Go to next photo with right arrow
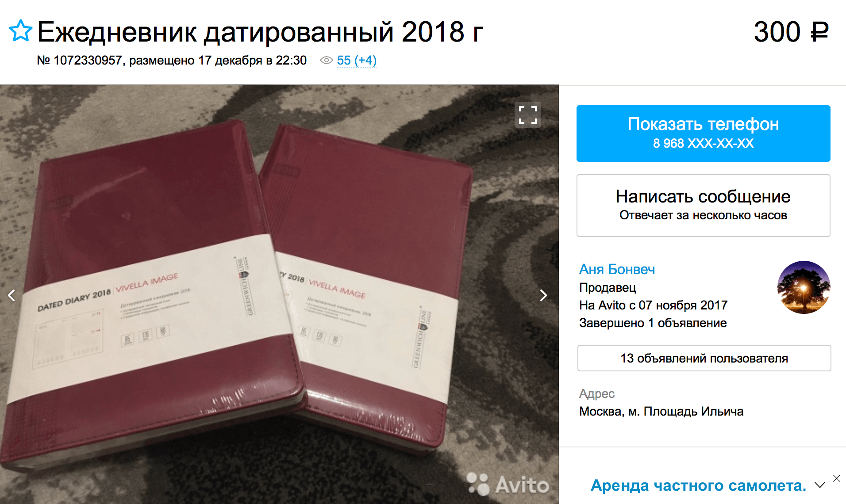This screenshot has height=504, width=846. [543, 295]
